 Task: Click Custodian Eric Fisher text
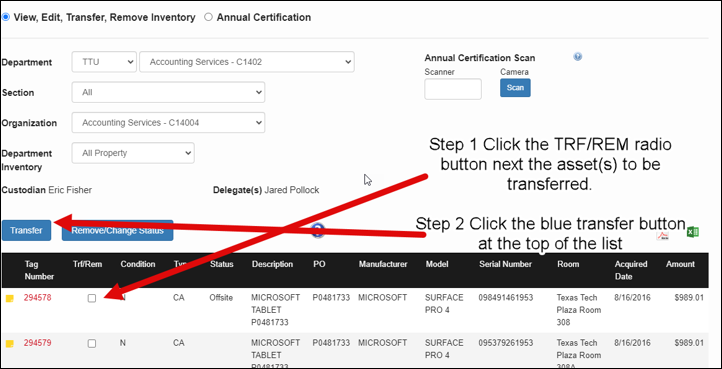[x=47, y=190]
